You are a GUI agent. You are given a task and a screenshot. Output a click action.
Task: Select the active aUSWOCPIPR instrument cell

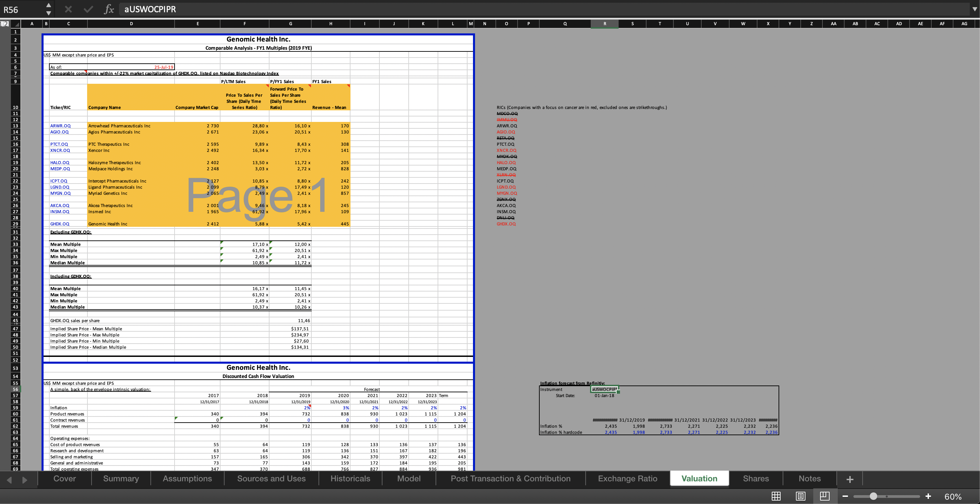click(x=605, y=390)
